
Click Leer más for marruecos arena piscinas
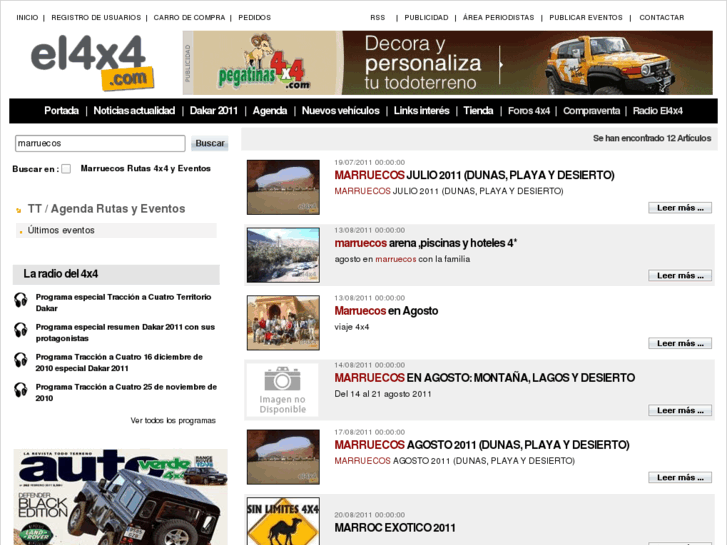coord(680,276)
